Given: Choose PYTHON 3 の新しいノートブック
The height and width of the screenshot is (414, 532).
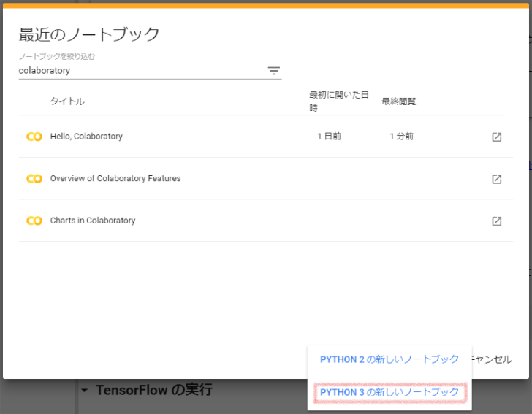Looking at the screenshot, I should pos(389,392).
